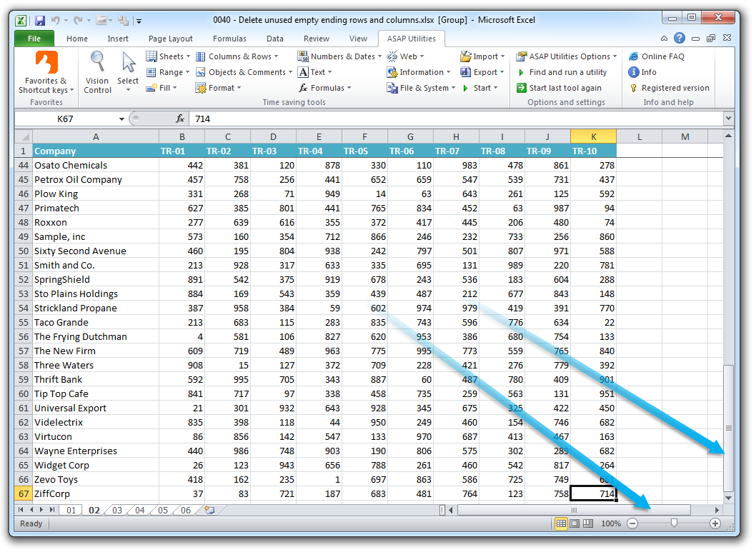Open the Web utilities menu

point(405,56)
